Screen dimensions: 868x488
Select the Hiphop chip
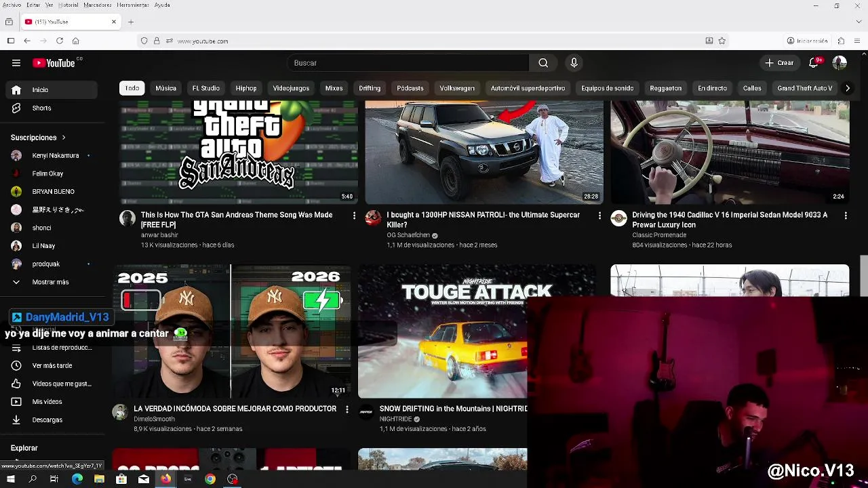pos(246,88)
